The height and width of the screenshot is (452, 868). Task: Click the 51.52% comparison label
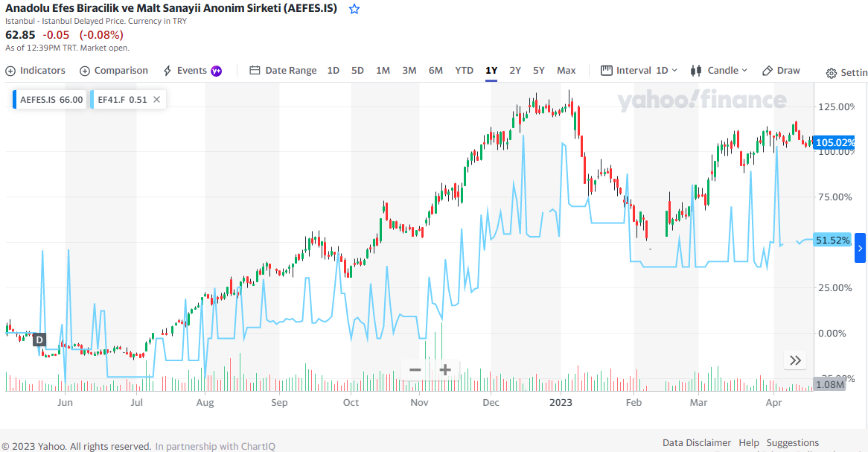[832, 240]
